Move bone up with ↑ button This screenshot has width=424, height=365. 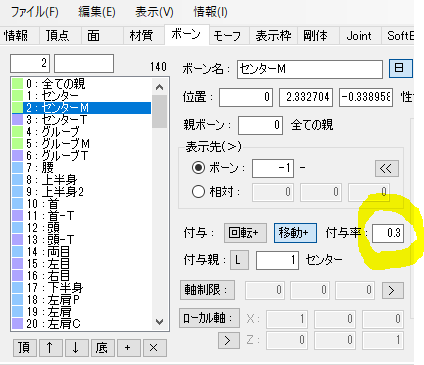pos(50,348)
